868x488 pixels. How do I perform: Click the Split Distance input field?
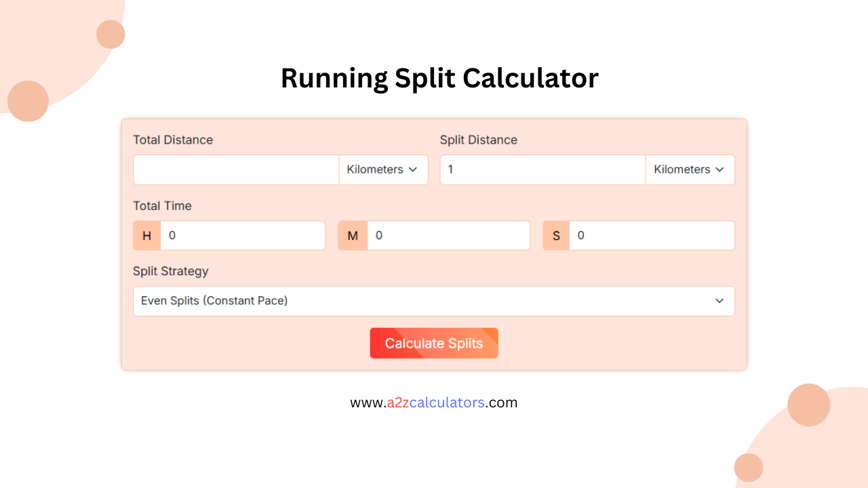(x=542, y=169)
